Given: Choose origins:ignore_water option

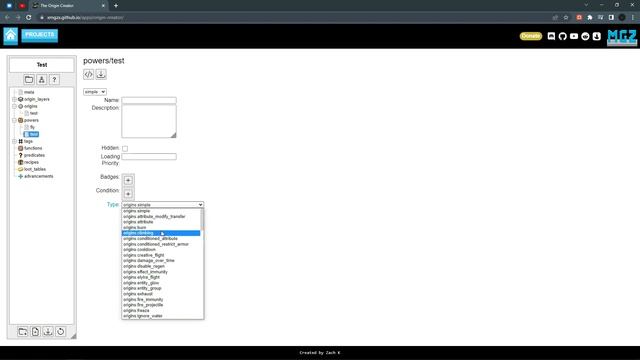Looking at the screenshot, I should click(161, 316).
